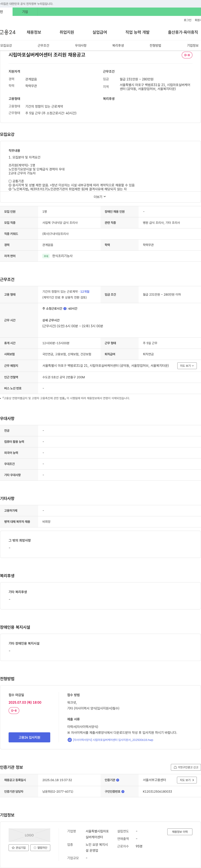Click the 인증기관 info question icon
The image size is (201, 868).
point(118,780)
